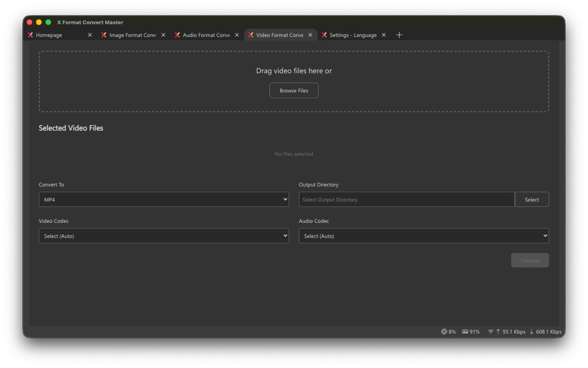Click the CPU usage icon in status bar
588x368 pixels.
click(445, 331)
